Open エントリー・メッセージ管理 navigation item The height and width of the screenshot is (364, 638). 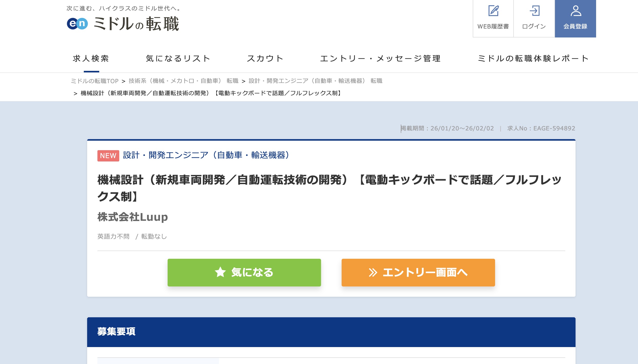[380, 59]
